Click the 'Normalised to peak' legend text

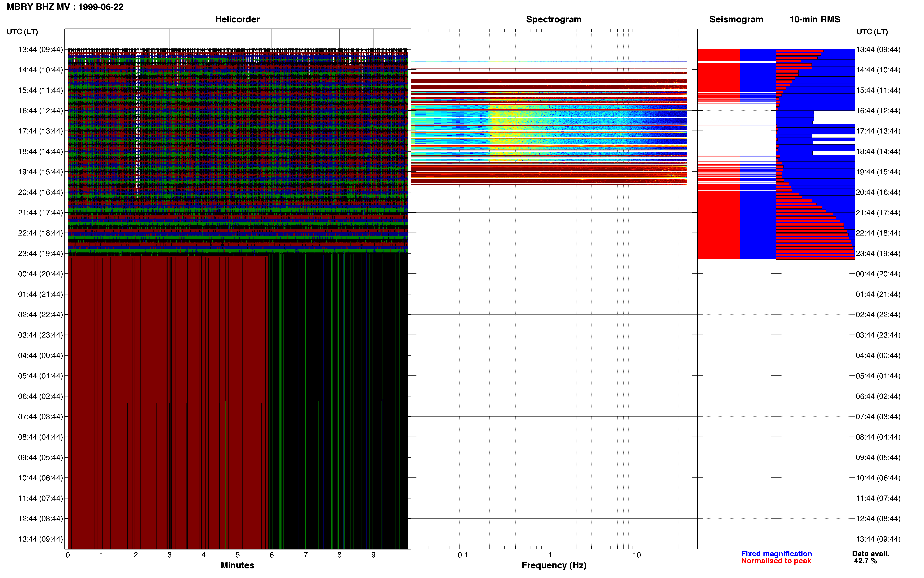pyautogui.click(x=776, y=561)
